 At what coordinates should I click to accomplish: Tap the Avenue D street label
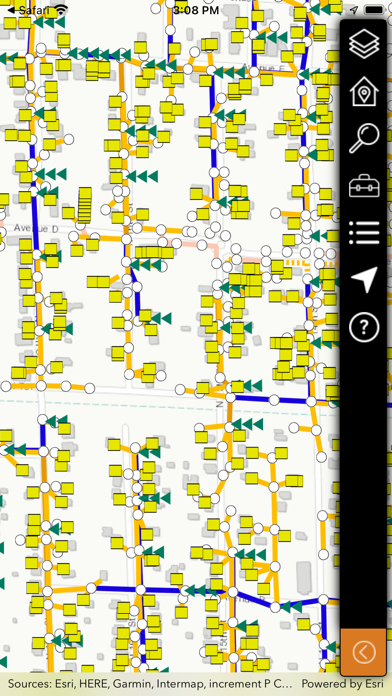pyautogui.click(x=36, y=228)
